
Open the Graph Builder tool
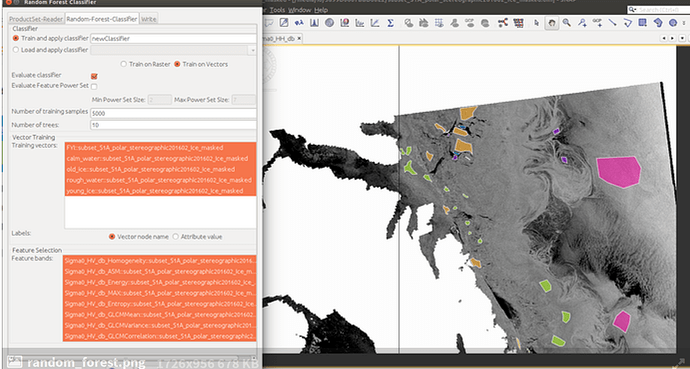[x=503, y=23]
